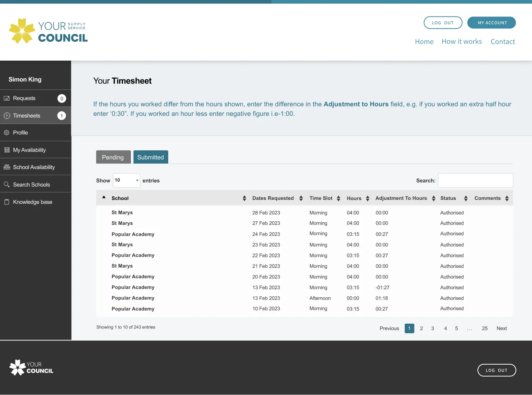Viewport: 532px width, 395px height.
Task: Switch to the Pending tab
Action: click(113, 157)
